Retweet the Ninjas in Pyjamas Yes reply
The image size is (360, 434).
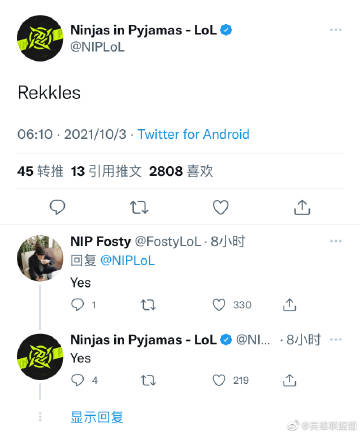pyautogui.click(x=148, y=380)
